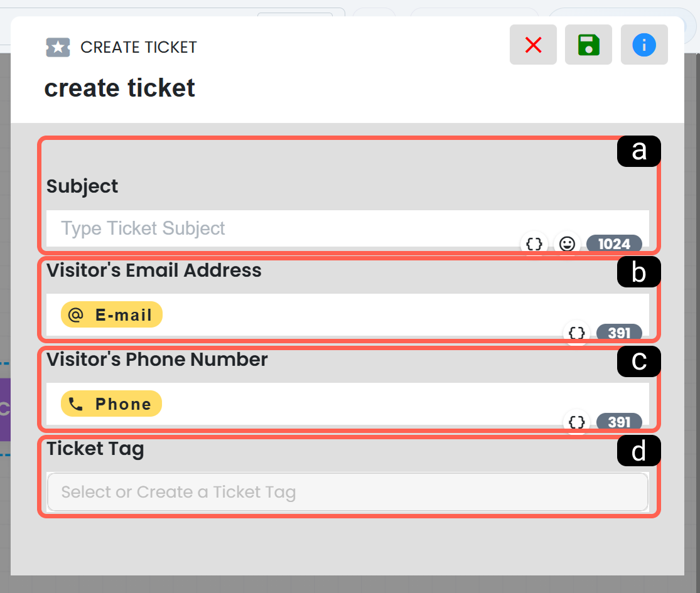Click empty area of Visitor's Email Address input
Screen dimensions: 700x593
click(357, 314)
